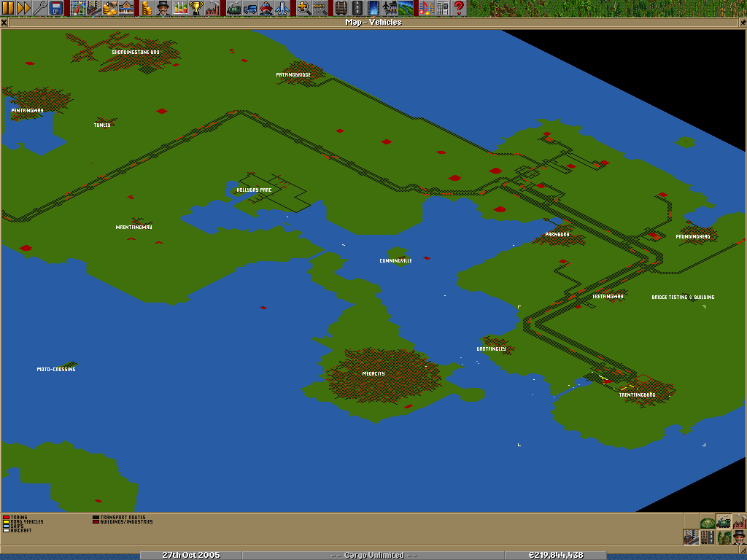Open the build docks waterway icon
This screenshot has width=747, height=560.
(373, 8)
